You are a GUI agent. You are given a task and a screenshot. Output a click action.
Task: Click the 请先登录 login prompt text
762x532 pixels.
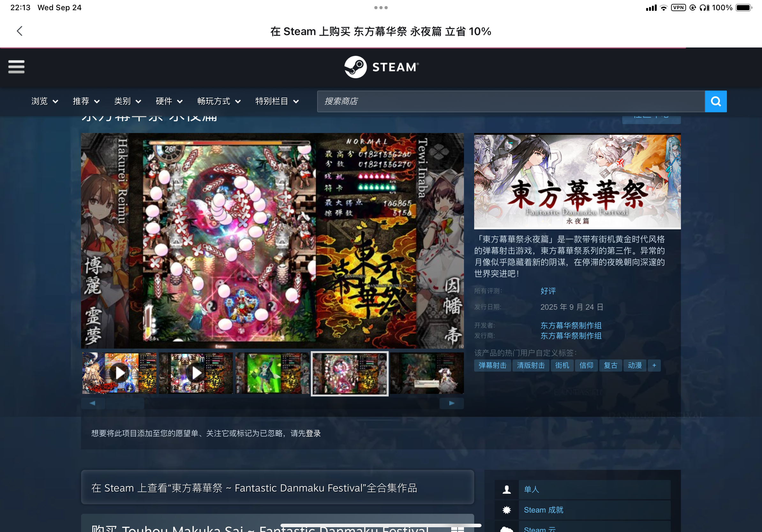pos(305,433)
